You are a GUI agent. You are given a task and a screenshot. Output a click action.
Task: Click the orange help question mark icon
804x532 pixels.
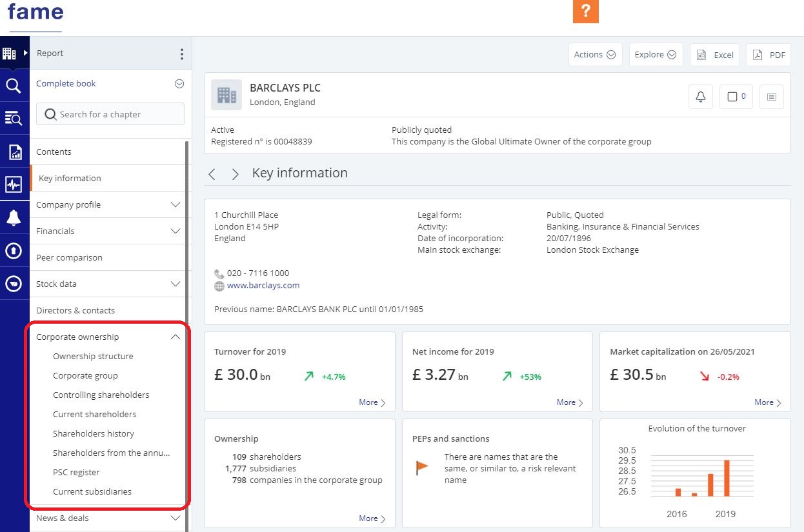pyautogui.click(x=585, y=11)
